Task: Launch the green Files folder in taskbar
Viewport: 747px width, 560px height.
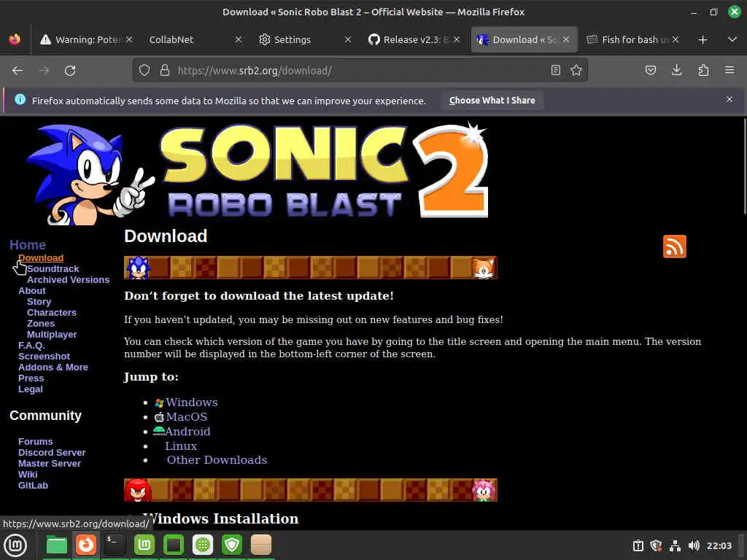Action: click(x=57, y=545)
